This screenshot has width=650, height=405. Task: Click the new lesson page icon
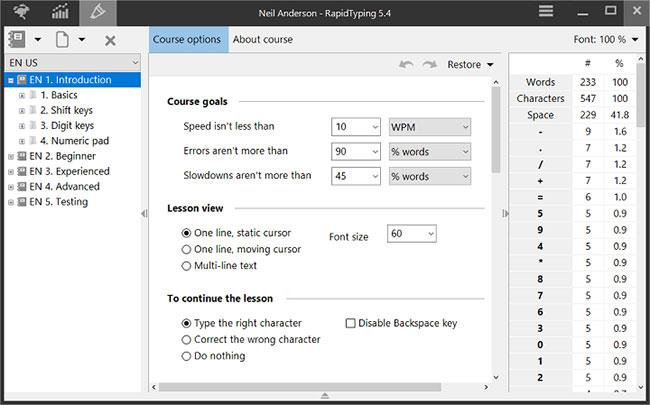tap(62, 40)
